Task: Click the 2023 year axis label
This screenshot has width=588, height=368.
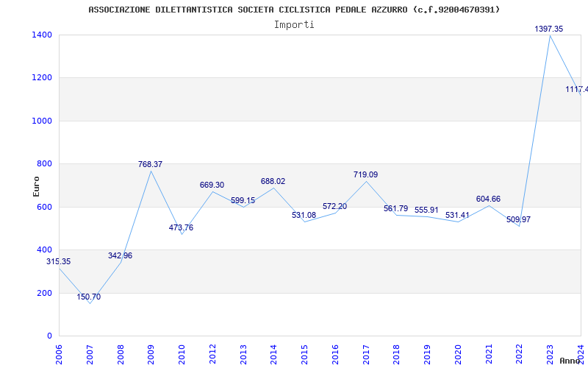Action: coord(550,355)
